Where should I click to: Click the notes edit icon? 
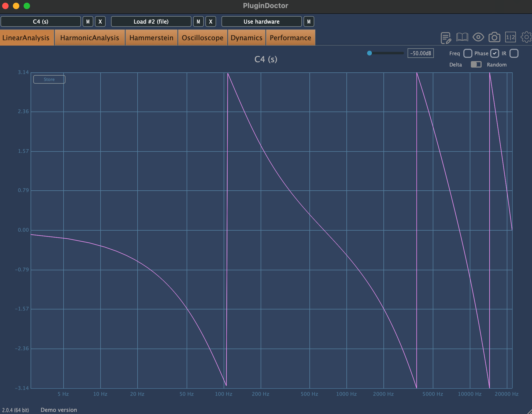446,38
